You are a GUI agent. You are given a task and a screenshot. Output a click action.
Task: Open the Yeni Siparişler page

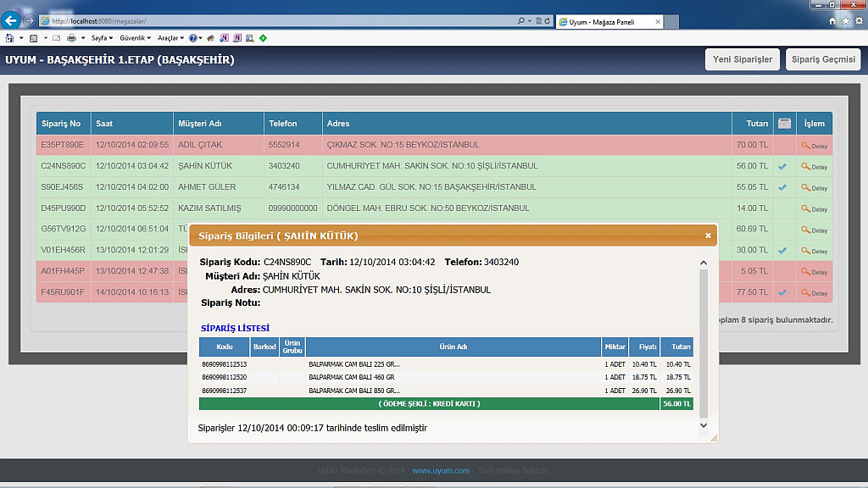(x=743, y=59)
